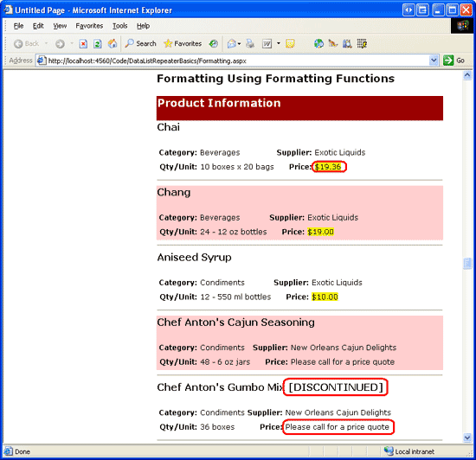
Task: Expand the Back button history dropdown arrow
Action: 46,43
